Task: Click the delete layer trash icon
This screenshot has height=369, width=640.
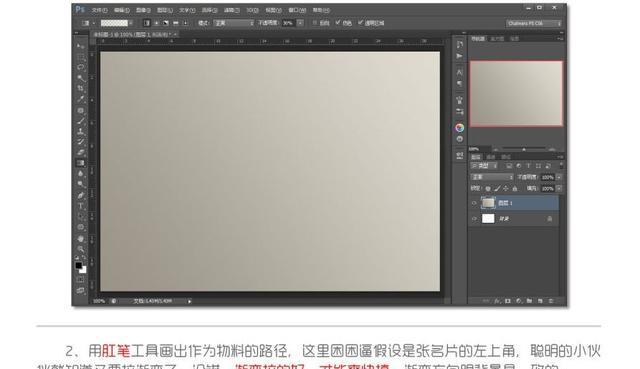Action: tap(551, 301)
